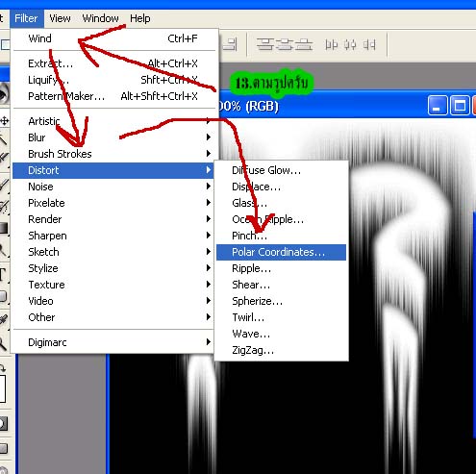476x474 pixels.
Task: Expand the Noise filter submenu
Action: click(113, 187)
